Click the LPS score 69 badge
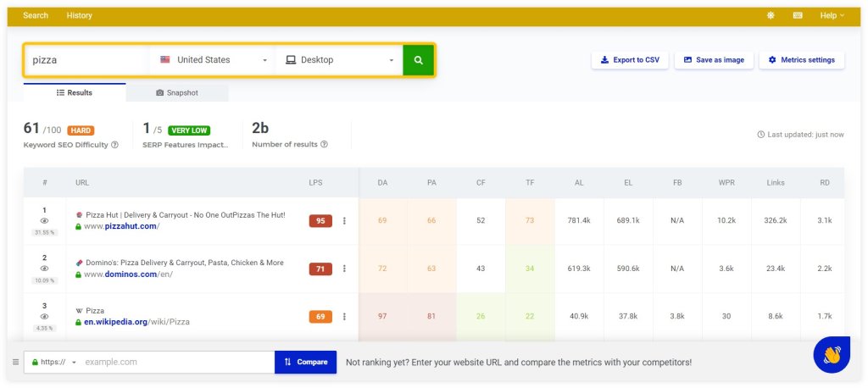The height and width of the screenshot is (388, 868). [x=320, y=317]
